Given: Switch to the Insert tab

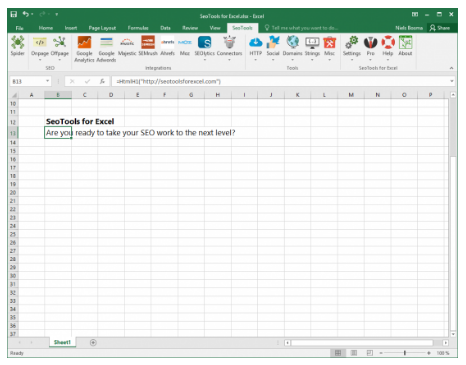Looking at the screenshot, I should click(71, 28).
